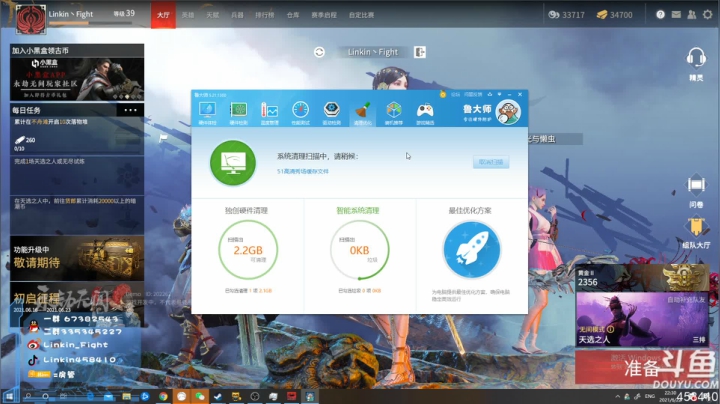The height and width of the screenshot is (404, 720).
Task: Switch to the 兵器 weapons tab
Action: 237,15
